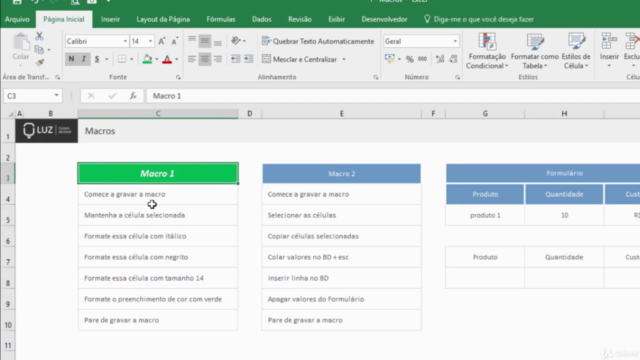Switch to Dados tab
The image size is (640, 360).
(262, 19)
